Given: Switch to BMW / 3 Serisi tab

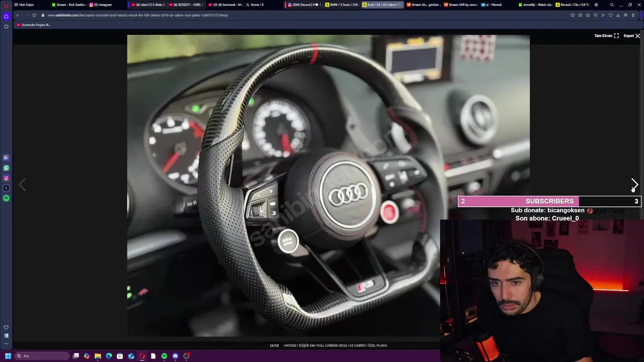Looking at the screenshot, I should pyautogui.click(x=342, y=5).
